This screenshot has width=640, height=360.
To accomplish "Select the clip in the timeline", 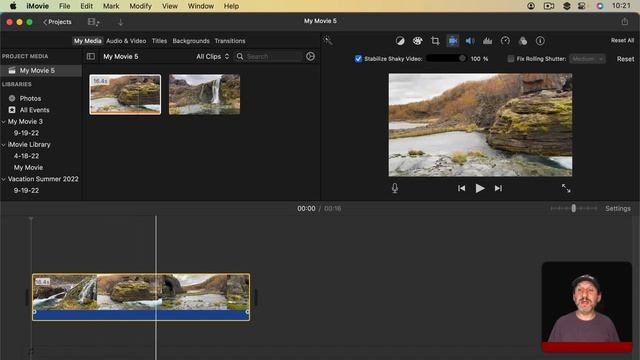I will tap(141, 297).
